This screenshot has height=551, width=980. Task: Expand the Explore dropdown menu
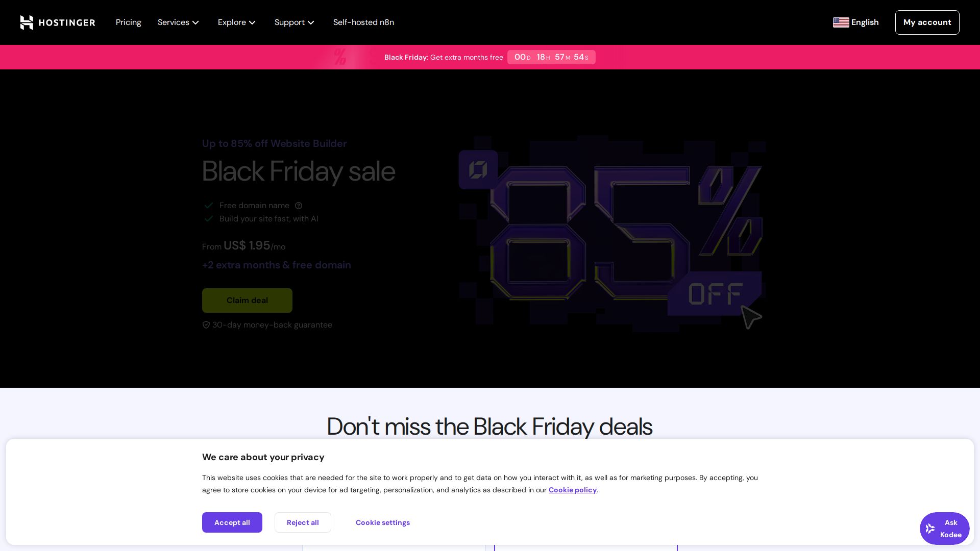(237, 22)
